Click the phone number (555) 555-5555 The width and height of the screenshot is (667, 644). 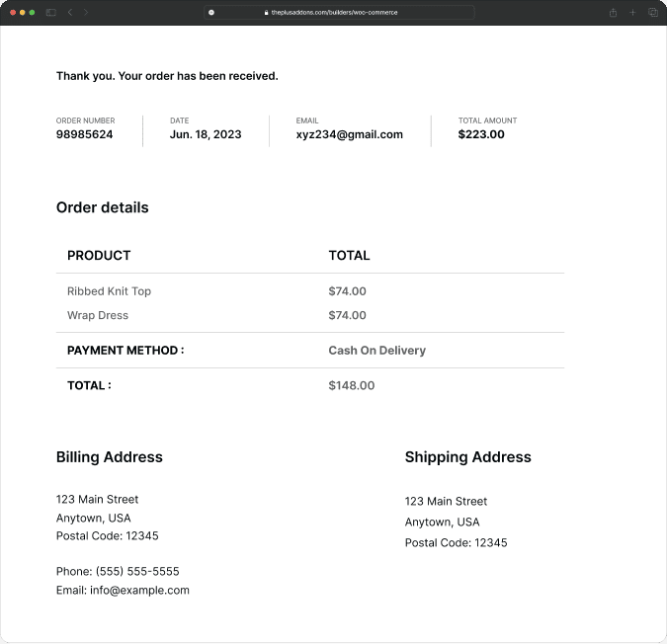(137, 572)
